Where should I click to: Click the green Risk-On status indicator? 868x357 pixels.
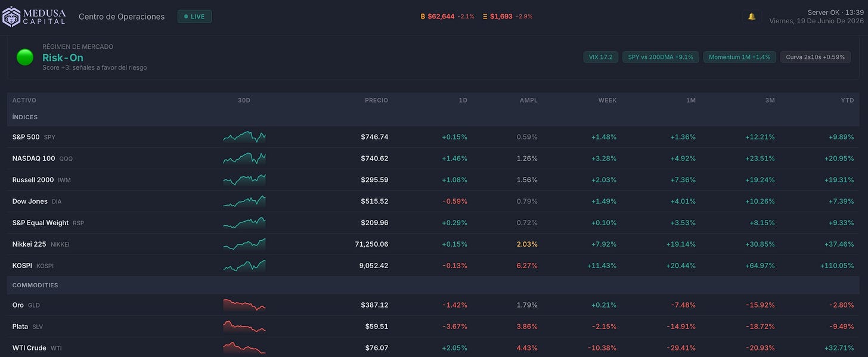click(25, 58)
